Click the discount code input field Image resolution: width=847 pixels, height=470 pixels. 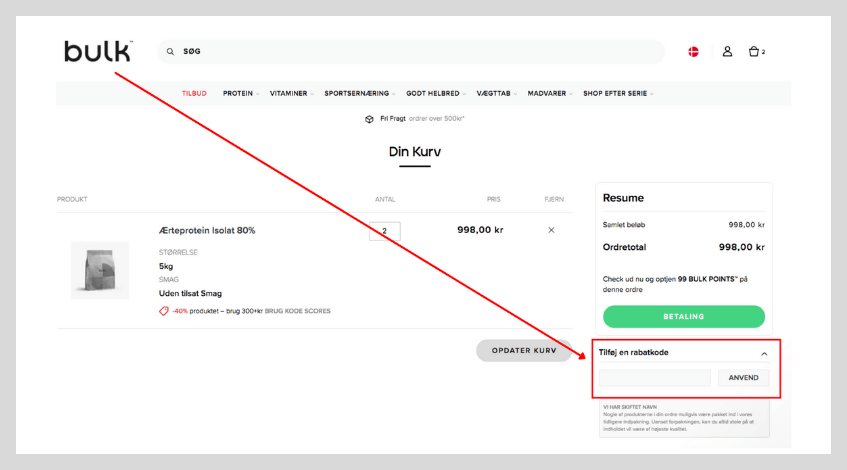654,378
